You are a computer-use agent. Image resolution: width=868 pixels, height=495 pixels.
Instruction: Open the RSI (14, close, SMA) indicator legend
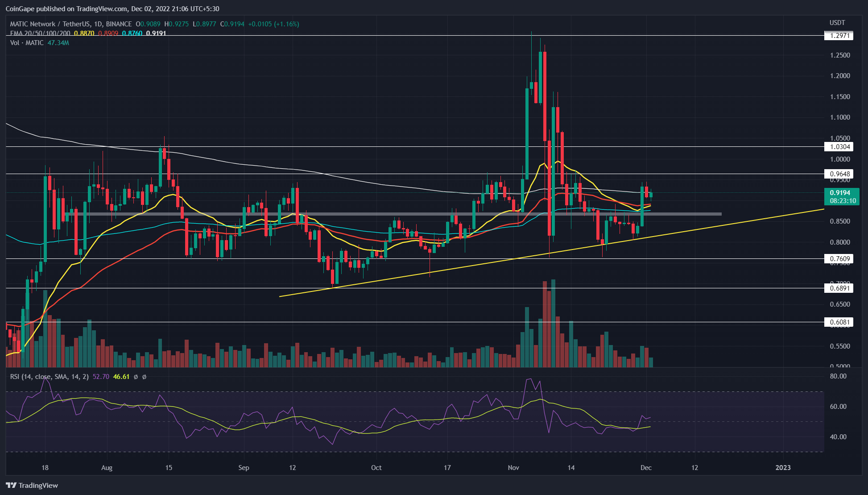(49, 377)
